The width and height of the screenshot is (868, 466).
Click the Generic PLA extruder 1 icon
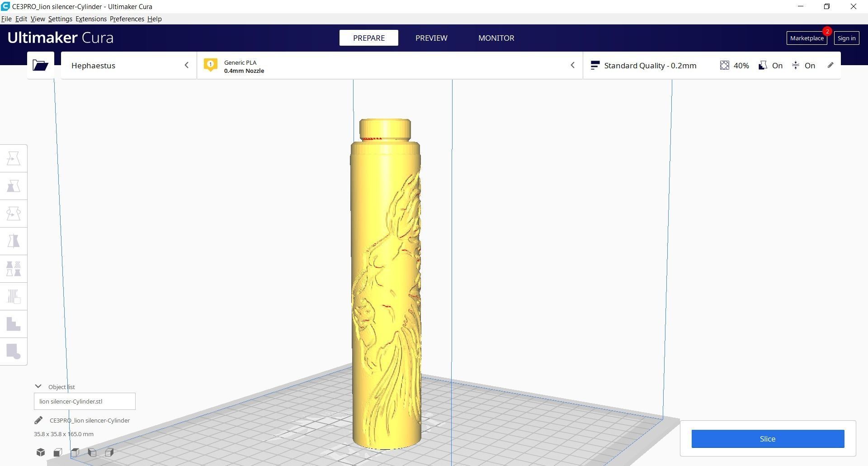[210, 65]
